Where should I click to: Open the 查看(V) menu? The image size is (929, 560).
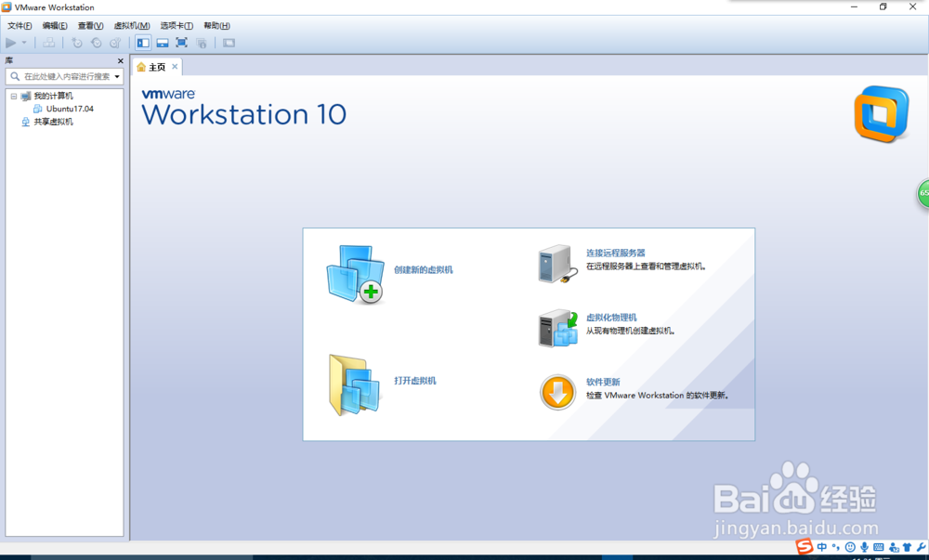pyautogui.click(x=91, y=25)
